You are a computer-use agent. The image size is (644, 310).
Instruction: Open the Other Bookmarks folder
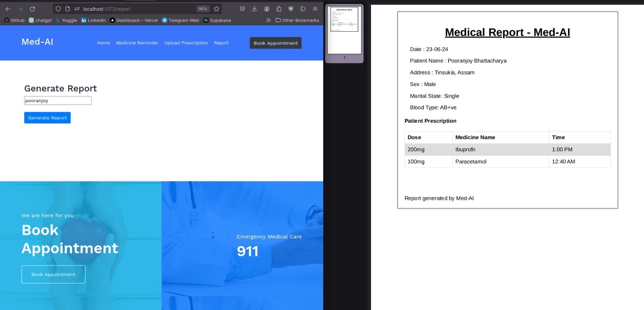297,20
